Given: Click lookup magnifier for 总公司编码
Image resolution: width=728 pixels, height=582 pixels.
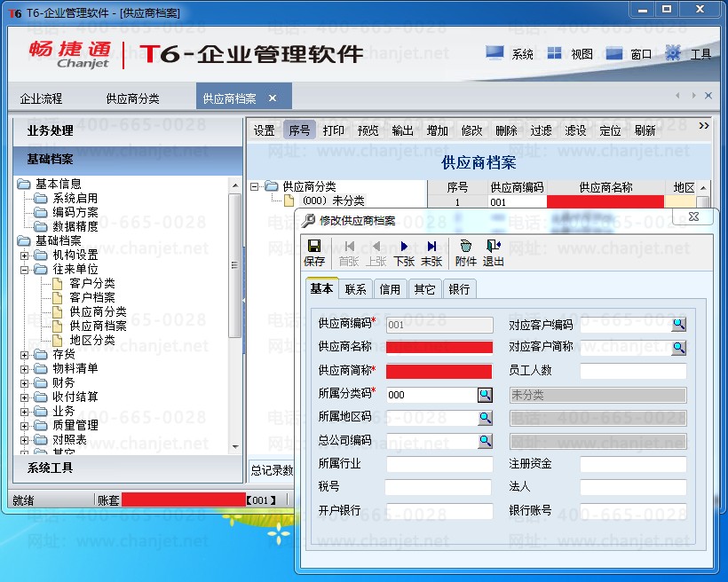Looking at the screenshot, I should point(485,440).
